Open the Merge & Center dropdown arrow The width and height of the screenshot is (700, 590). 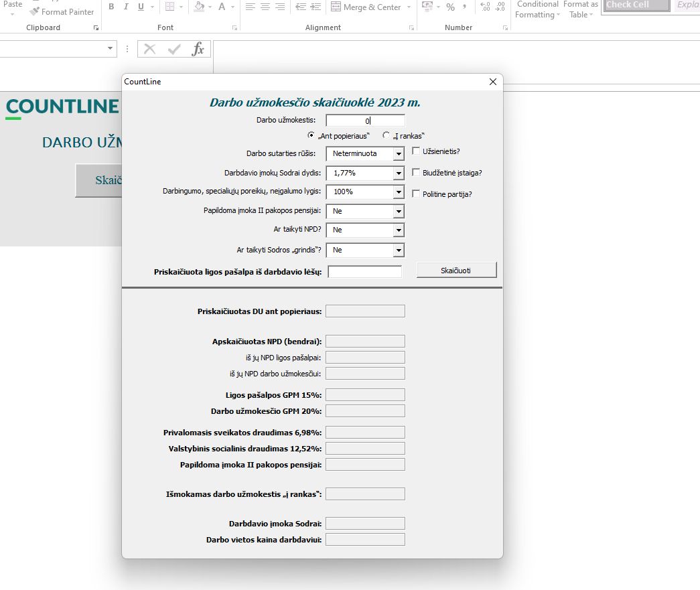point(409,7)
